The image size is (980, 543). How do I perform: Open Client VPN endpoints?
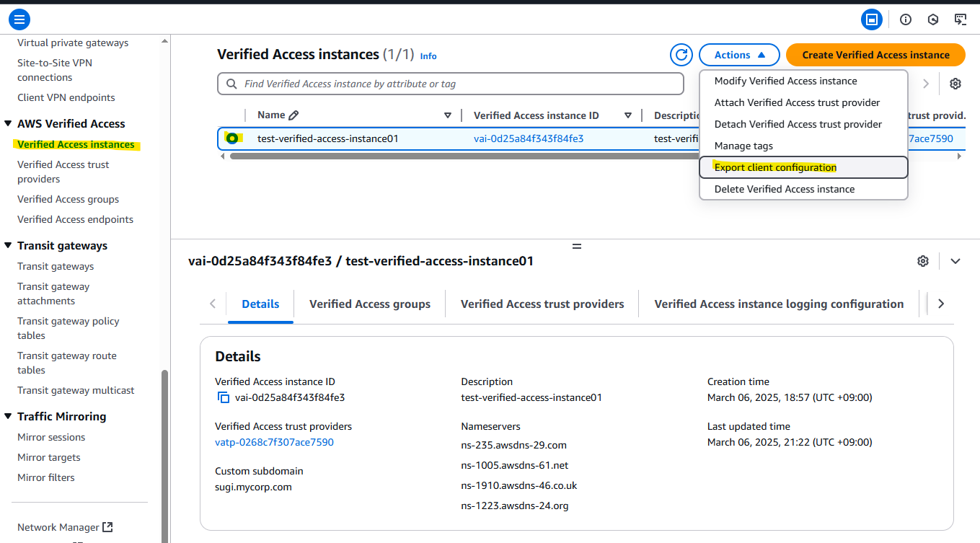(66, 97)
